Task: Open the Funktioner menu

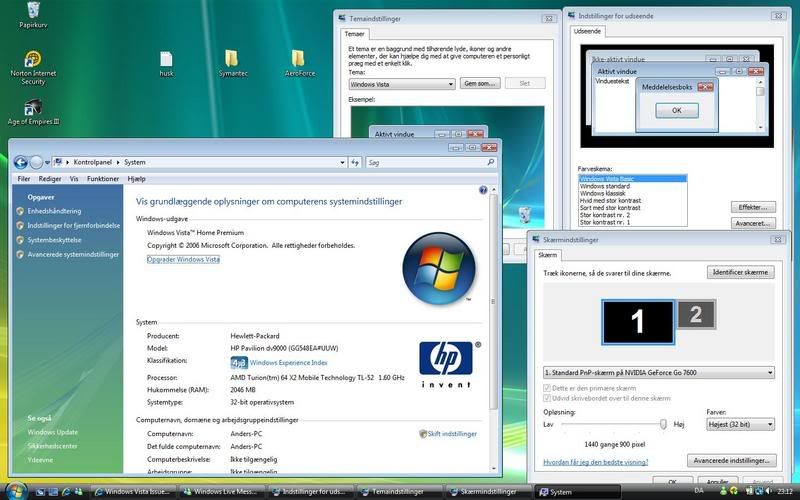Action: pyautogui.click(x=103, y=179)
